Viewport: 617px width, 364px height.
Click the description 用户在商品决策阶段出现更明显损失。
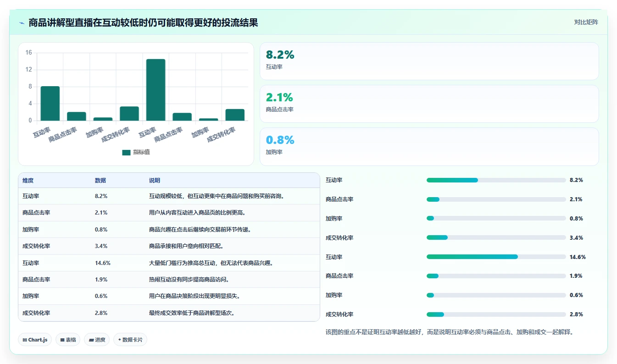pos(195,296)
